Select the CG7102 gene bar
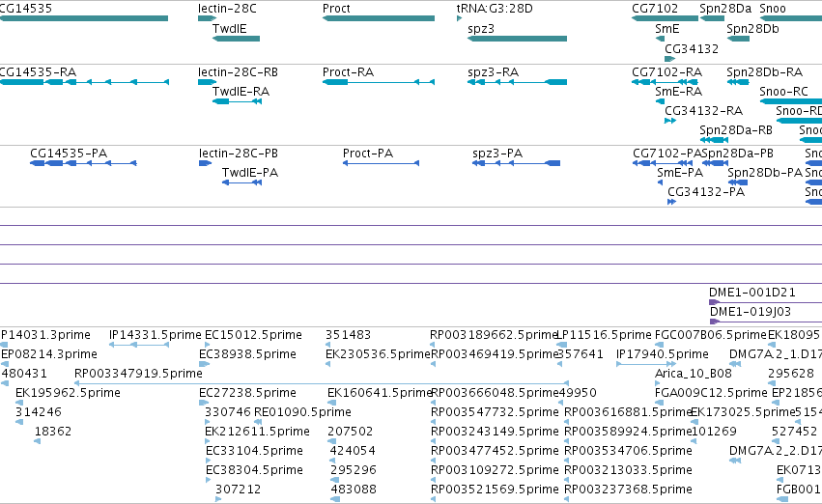 [x=665, y=18]
